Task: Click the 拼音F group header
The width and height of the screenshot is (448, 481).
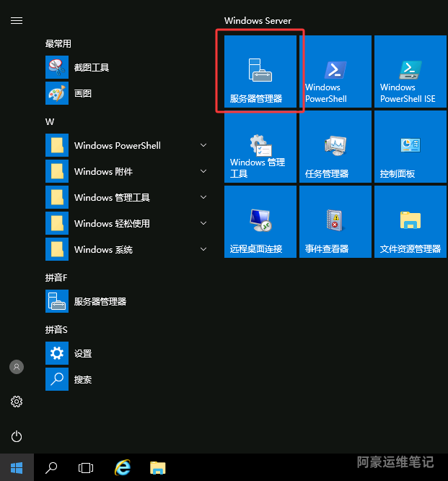Action: pos(56,277)
